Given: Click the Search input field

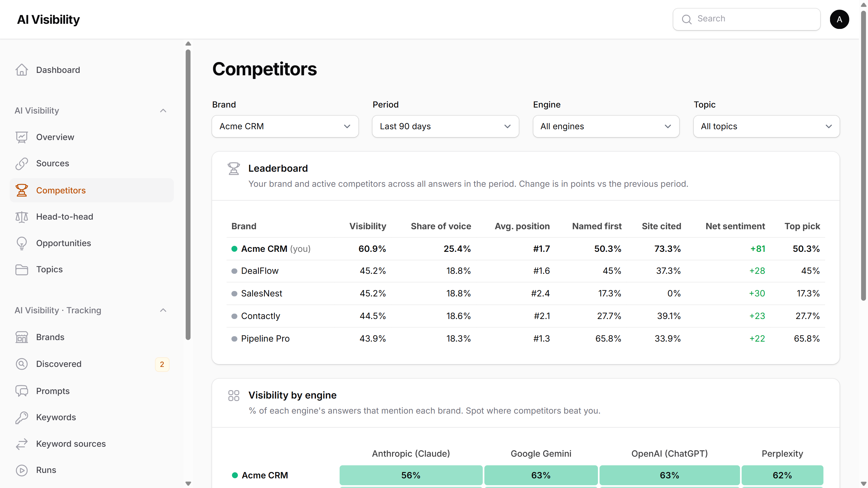Looking at the screenshot, I should pos(746,19).
